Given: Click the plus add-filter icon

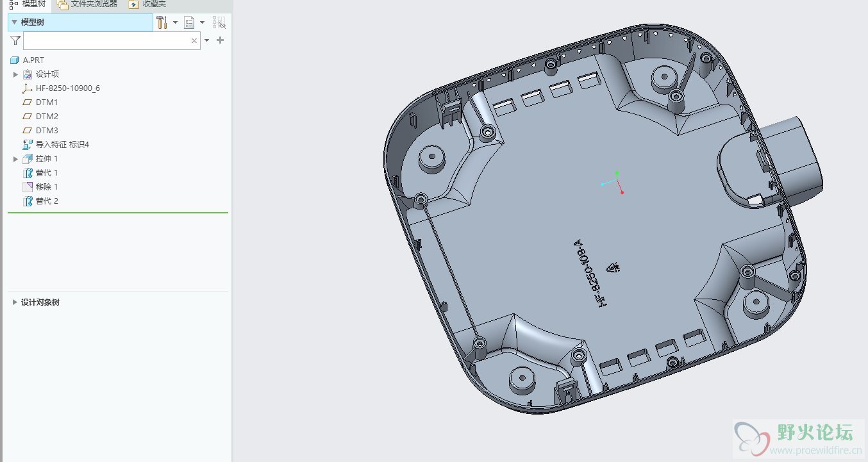Looking at the screenshot, I should (221, 40).
